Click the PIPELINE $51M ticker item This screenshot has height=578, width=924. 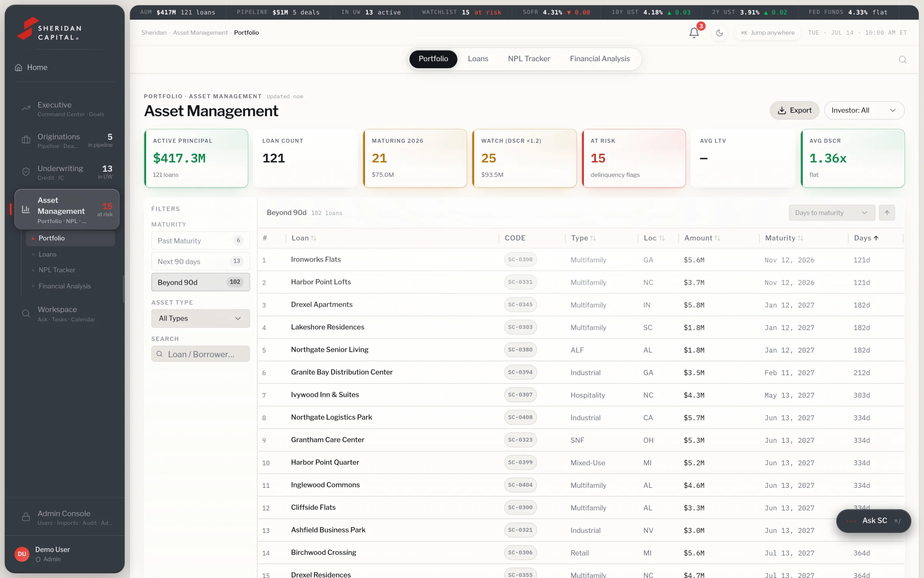click(278, 12)
